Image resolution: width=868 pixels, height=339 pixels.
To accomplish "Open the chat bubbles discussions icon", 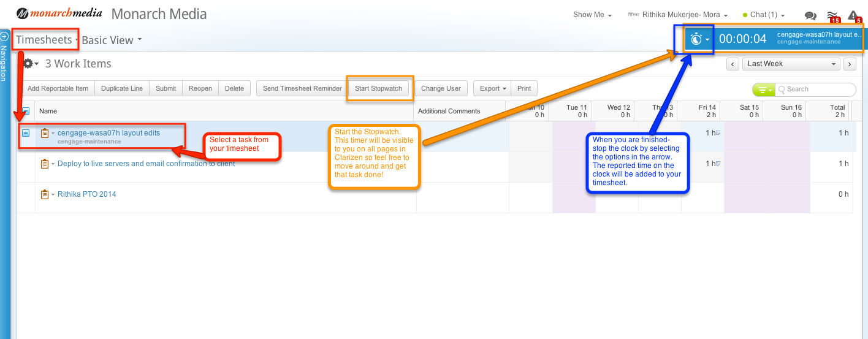I will (810, 16).
